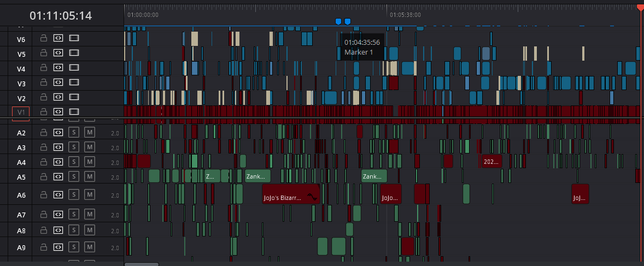Screen dimensions: 644x266
Task: Toggle auto select on track A4
Action: [58, 162]
